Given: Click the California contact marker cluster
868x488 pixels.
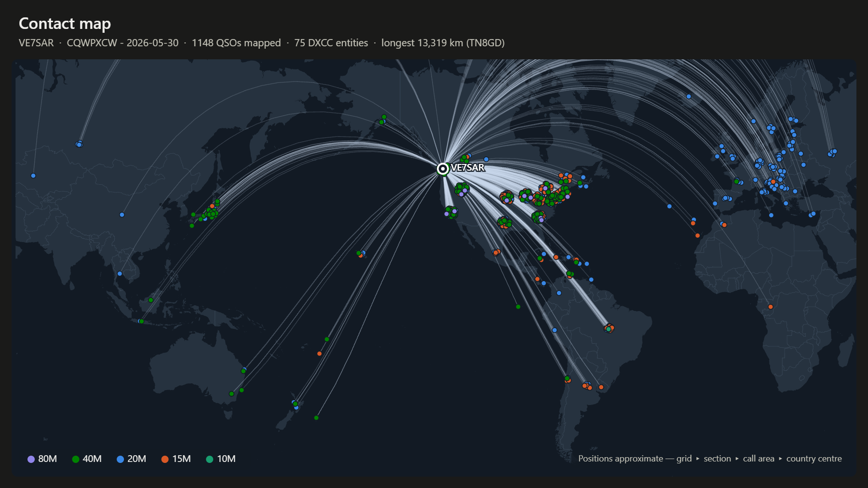Looking at the screenshot, I should [451, 212].
